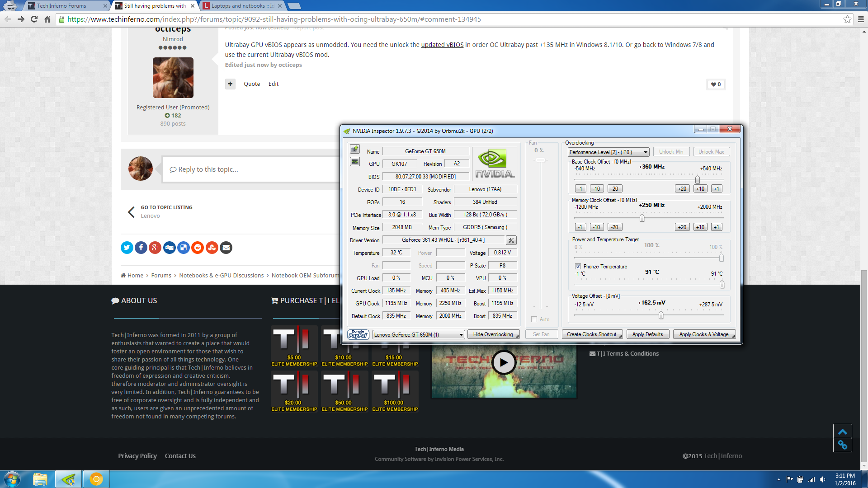Viewport: 868px width, 488px height.
Task: Switch to the Laptops and netbooks tab
Action: click(242, 6)
